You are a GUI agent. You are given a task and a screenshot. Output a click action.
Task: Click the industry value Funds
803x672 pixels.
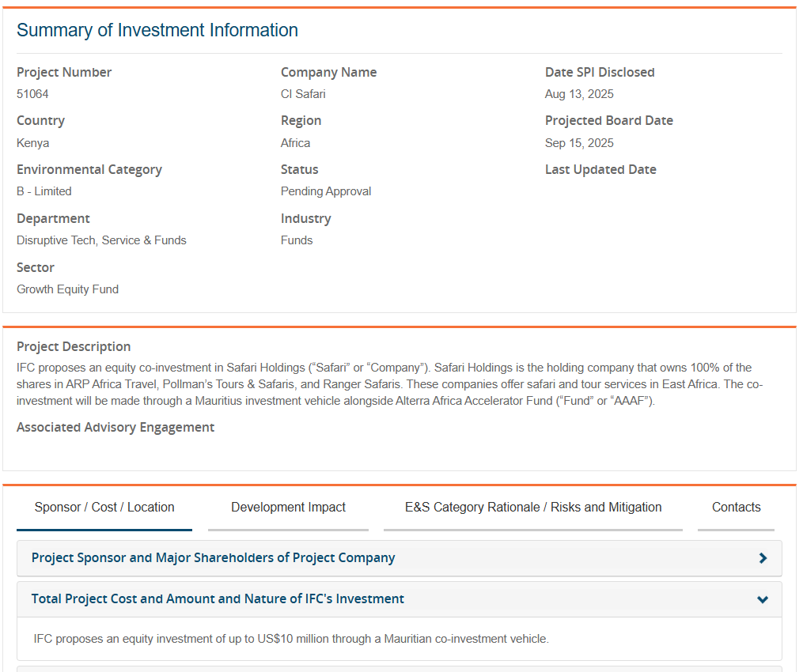[297, 240]
